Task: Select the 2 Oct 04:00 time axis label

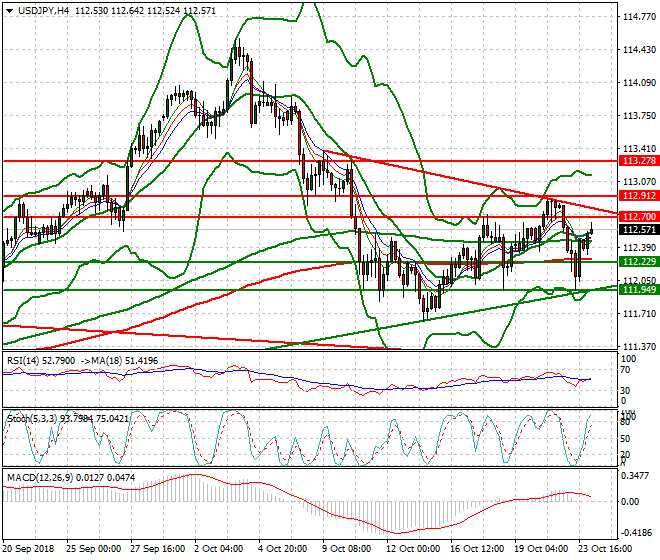Action: click(219, 549)
